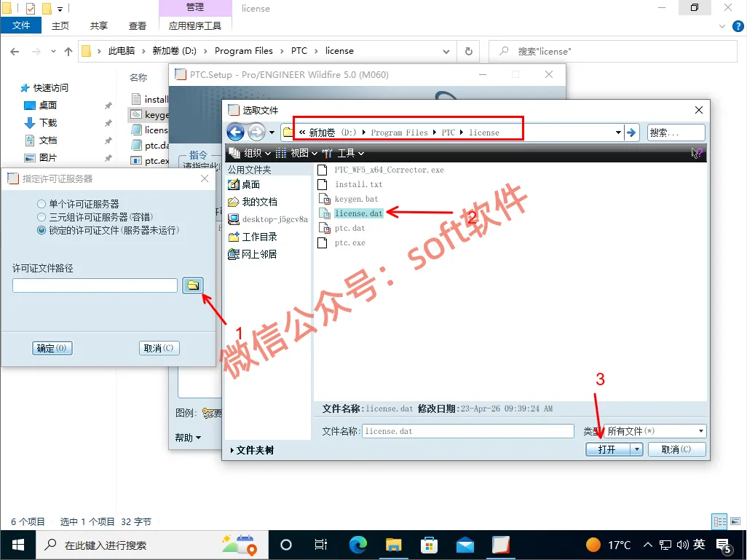The image size is (747, 560).
Task: Click the 许可证文件路径 text field
Action: coord(95,285)
